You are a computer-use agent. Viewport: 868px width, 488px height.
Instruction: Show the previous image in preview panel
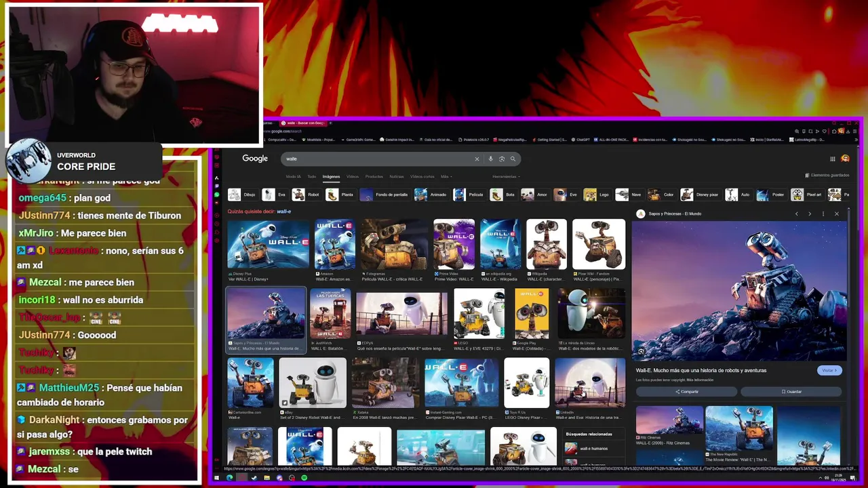[797, 213]
